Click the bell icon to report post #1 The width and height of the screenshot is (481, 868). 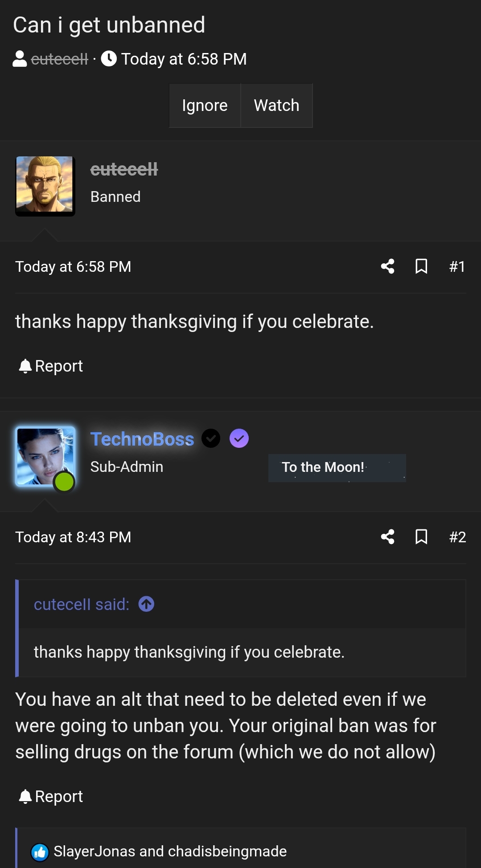26,365
